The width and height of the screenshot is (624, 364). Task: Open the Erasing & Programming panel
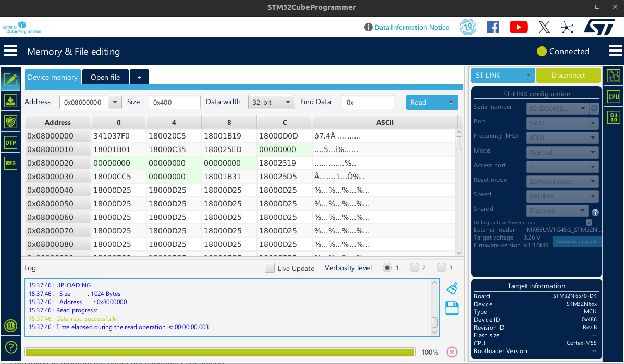[10, 101]
